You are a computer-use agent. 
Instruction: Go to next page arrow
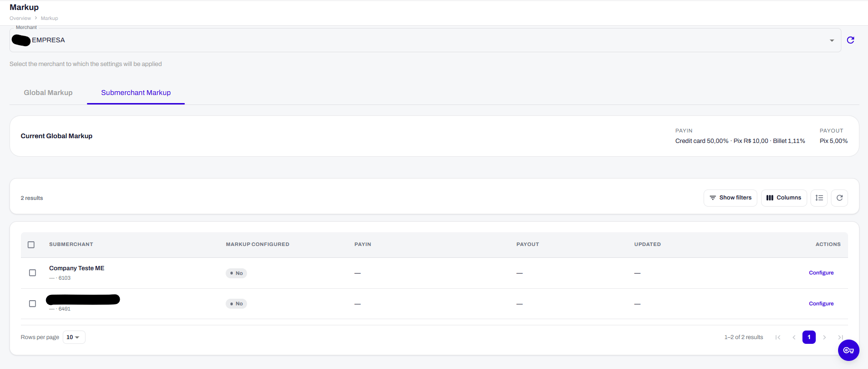coord(824,337)
